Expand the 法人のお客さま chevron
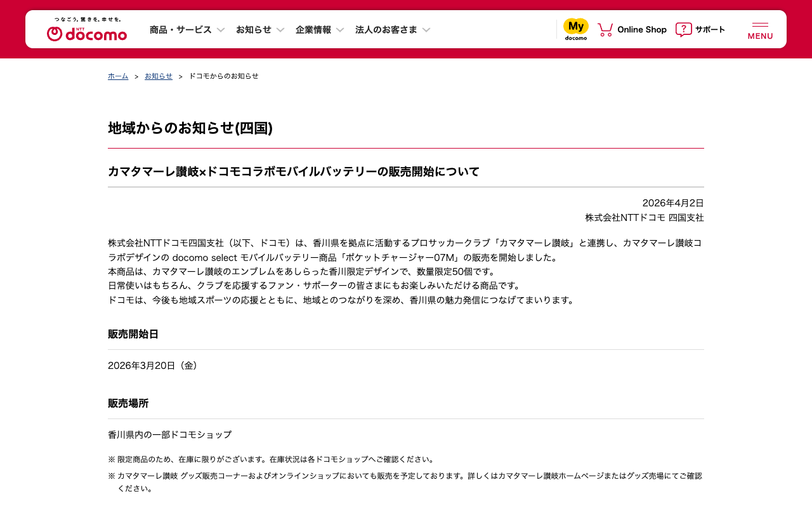This screenshot has width=812, height=508. (426, 30)
